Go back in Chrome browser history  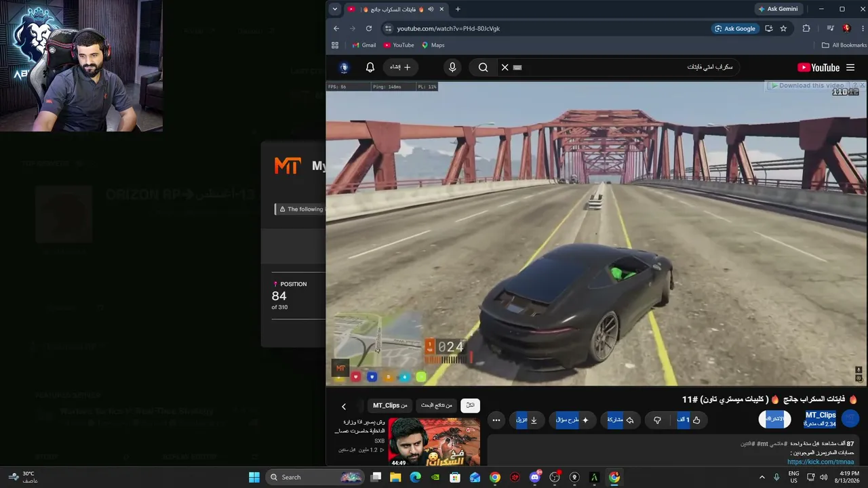click(336, 28)
